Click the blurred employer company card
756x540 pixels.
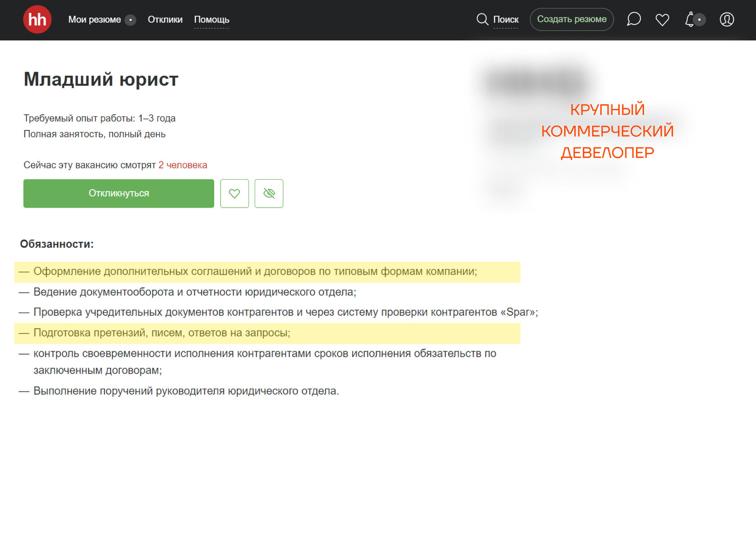[x=580, y=133]
